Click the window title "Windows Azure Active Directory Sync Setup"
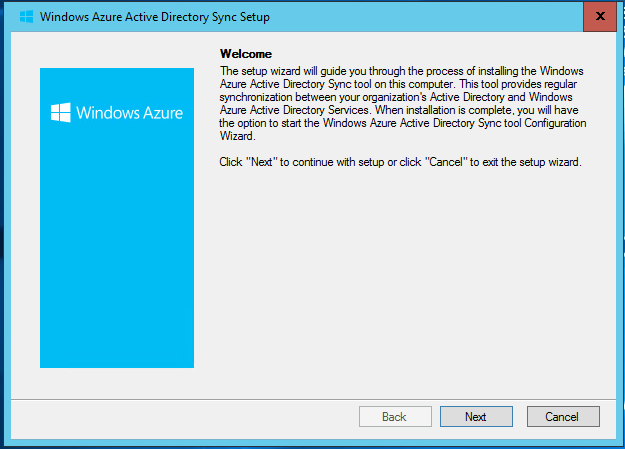Screen dimensions: 625x449 point(155,17)
